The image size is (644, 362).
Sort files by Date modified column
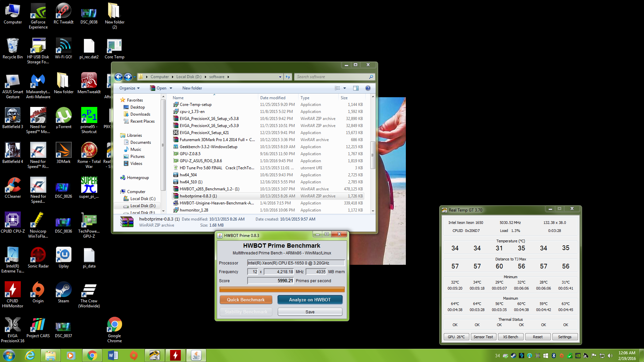[x=278, y=98]
